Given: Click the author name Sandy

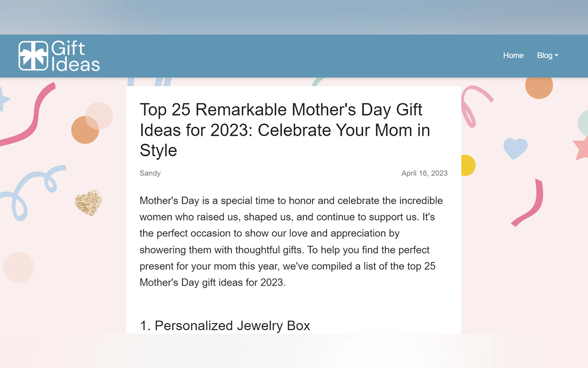Looking at the screenshot, I should [x=150, y=173].
